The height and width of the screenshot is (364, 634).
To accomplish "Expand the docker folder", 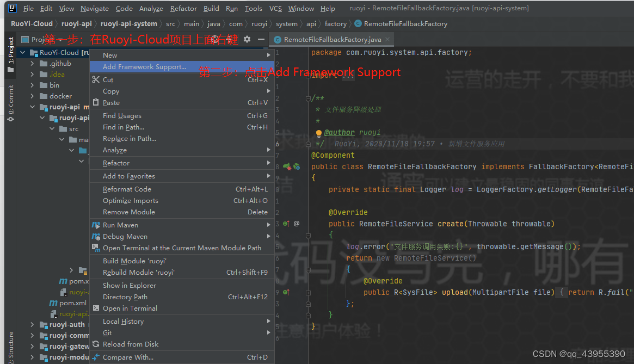I will point(32,96).
